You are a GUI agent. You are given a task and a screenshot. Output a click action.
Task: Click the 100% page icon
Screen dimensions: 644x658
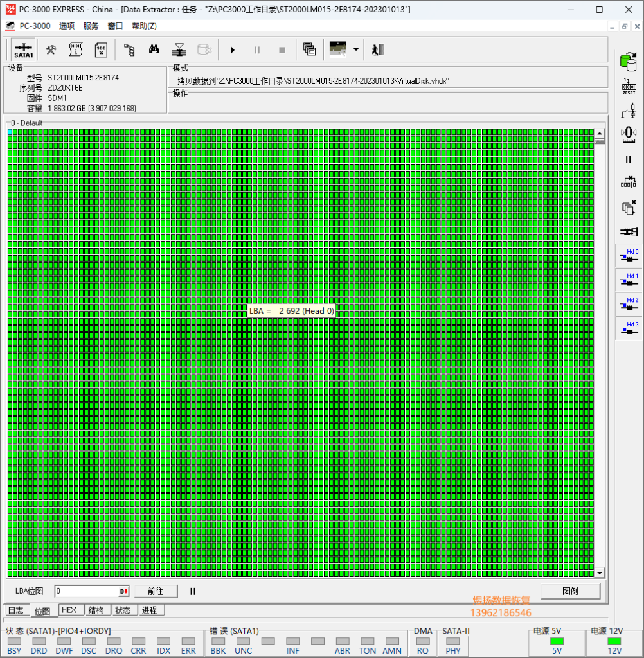point(101,50)
